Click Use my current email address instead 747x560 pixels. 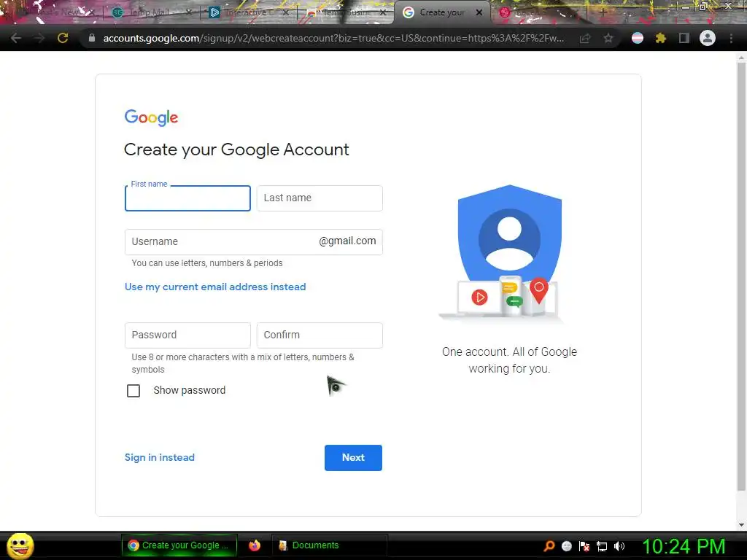point(215,287)
